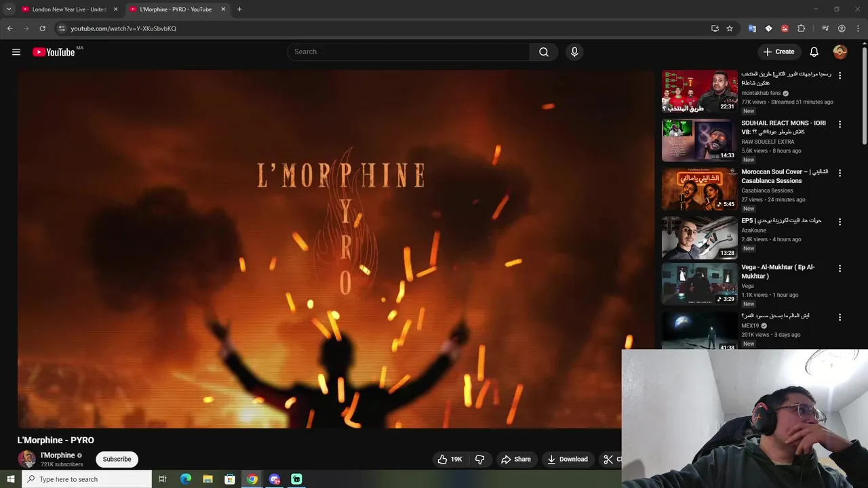Open l'Morphine channel avatar
This screenshot has height=488, width=868.
pyautogui.click(x=26, y=459)
